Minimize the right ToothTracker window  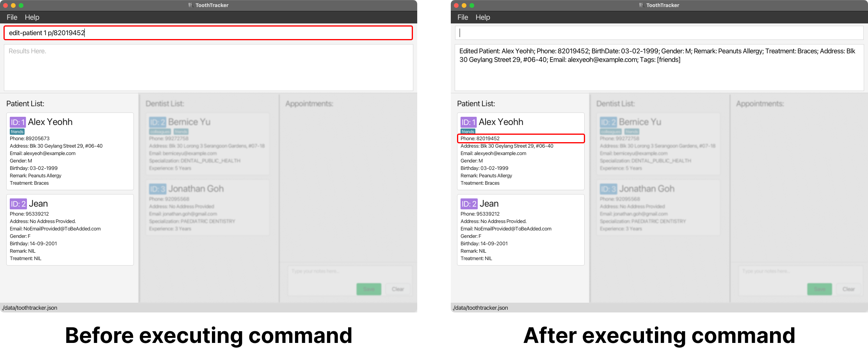(464, 5)
